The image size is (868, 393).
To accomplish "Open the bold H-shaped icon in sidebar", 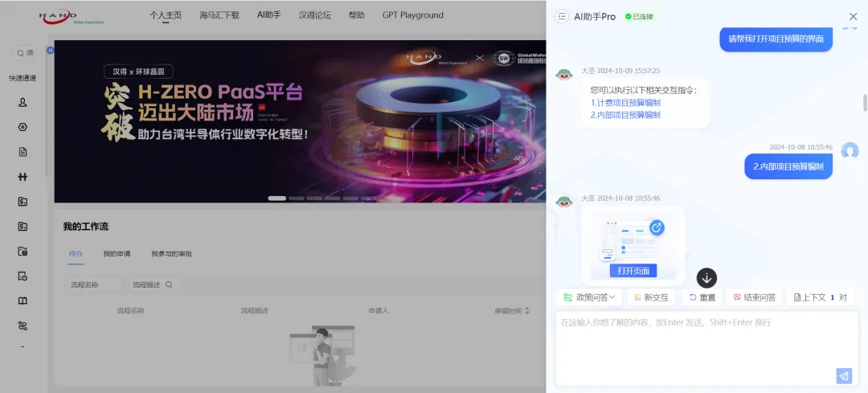I will [x=23, y=177].
